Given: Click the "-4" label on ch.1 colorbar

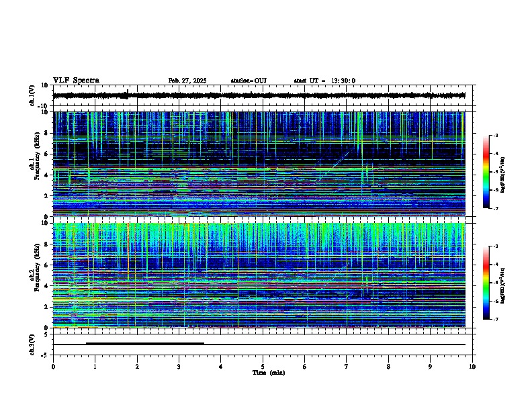Looking at the screenshot, I should pyautogui.click(x=496, y=154).
